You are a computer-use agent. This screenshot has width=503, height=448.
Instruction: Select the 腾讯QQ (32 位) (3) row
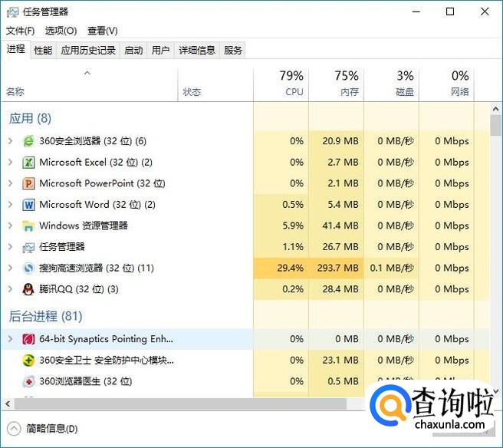[245, 289]
